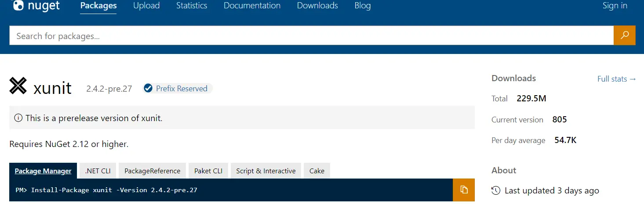
Task: Show the Script & Interactive tab
Action: pyautogui.click(x=266, y=171)
